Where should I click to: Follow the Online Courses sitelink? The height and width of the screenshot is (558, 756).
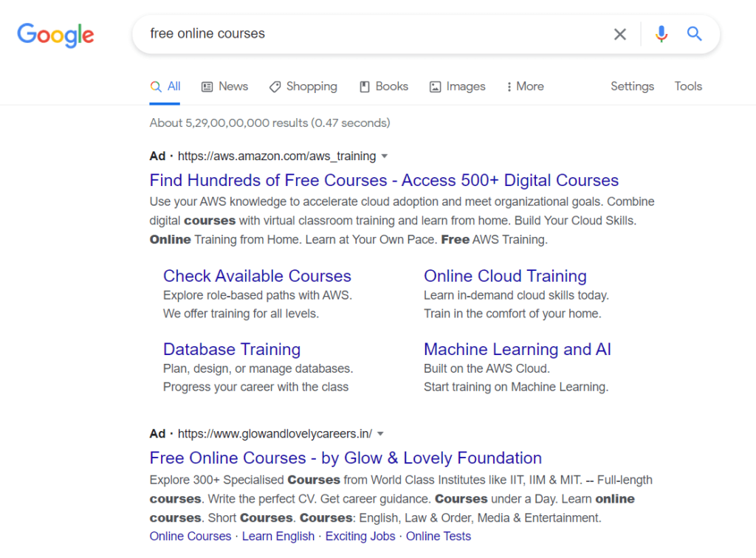coord(190,537)
